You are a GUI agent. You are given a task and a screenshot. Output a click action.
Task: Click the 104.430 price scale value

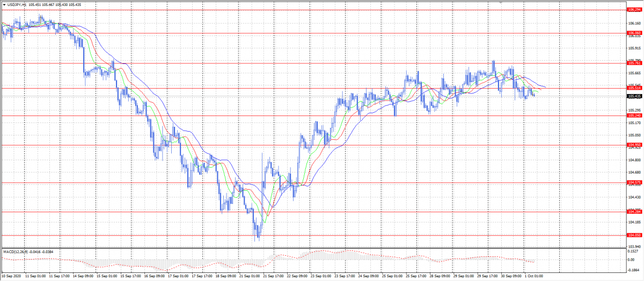pyautogui.click(x=634, y=197)
